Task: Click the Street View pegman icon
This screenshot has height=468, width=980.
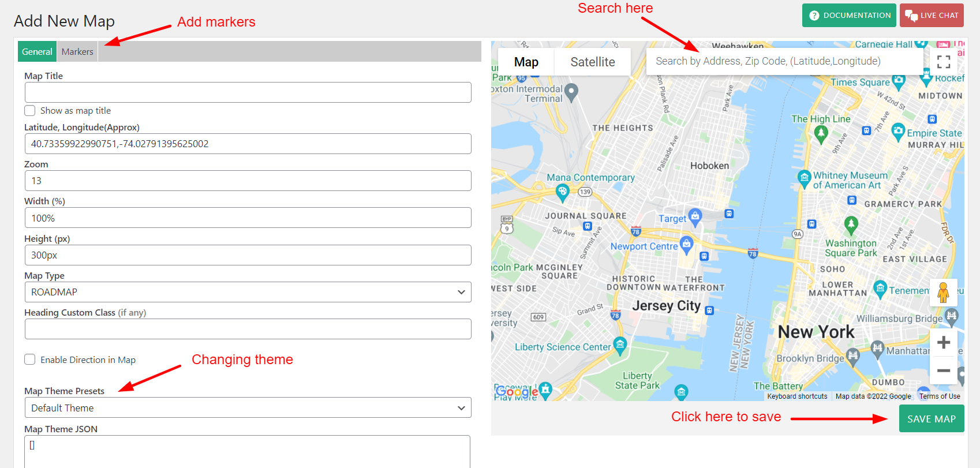Action: (x=944, y=292)
